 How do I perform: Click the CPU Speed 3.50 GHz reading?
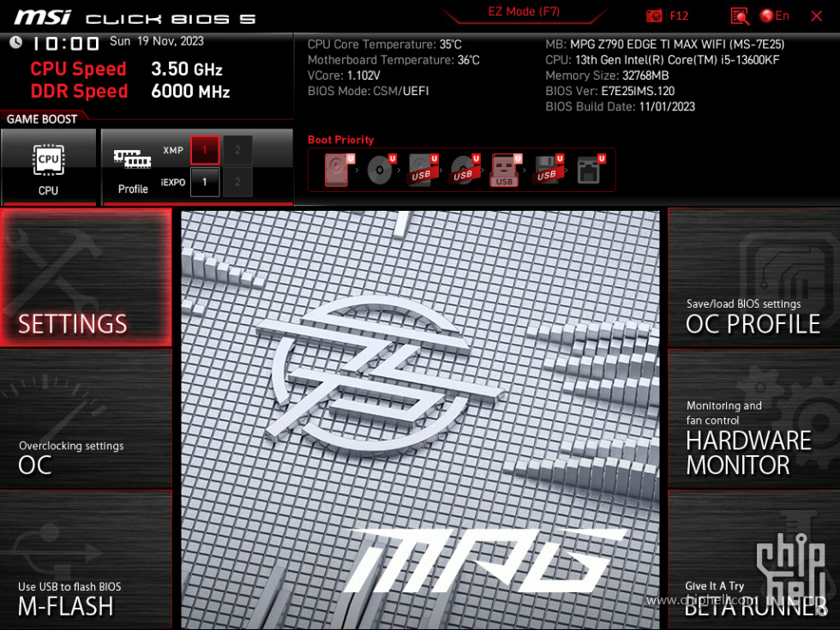127,69
